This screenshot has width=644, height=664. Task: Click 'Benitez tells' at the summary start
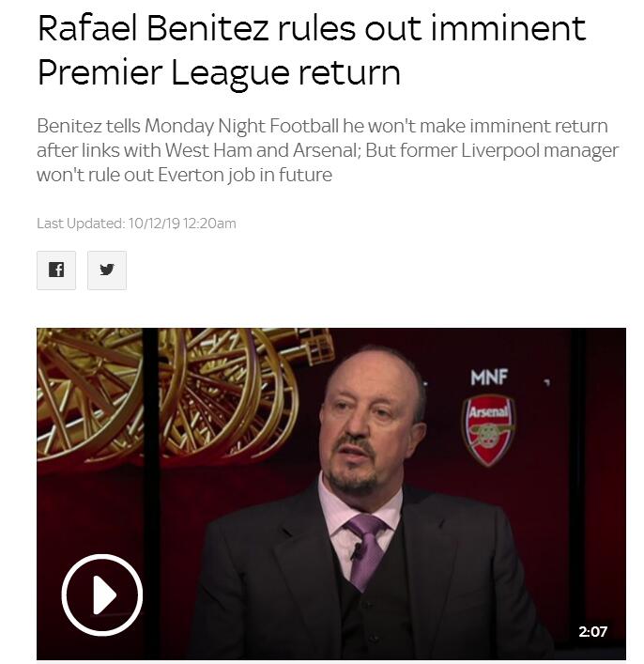click(88, 126)
